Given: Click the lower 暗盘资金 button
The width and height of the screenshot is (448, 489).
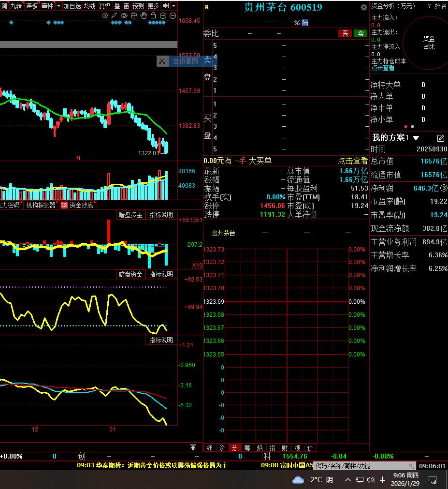Looking at the screenshot, I should tap(130, 274).
